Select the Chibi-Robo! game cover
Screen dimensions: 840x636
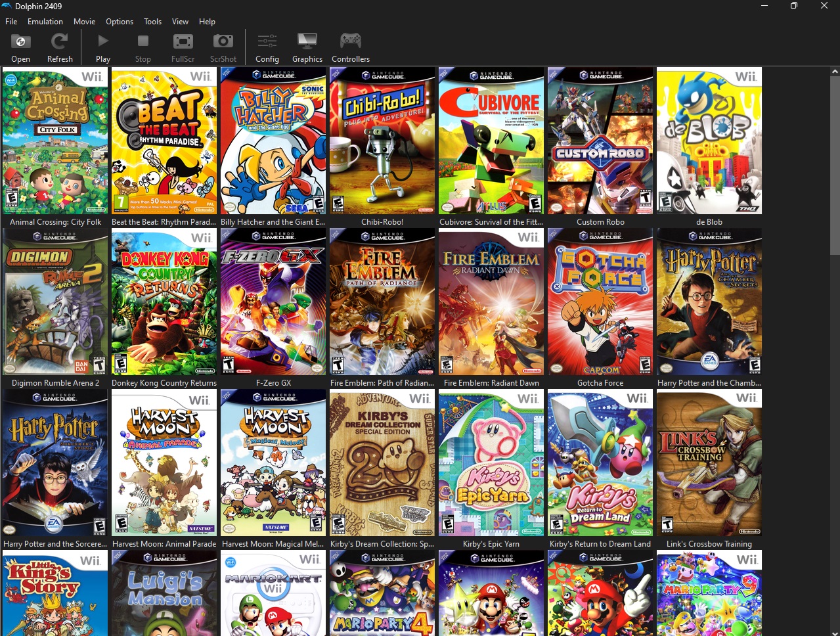coord(382,141)
